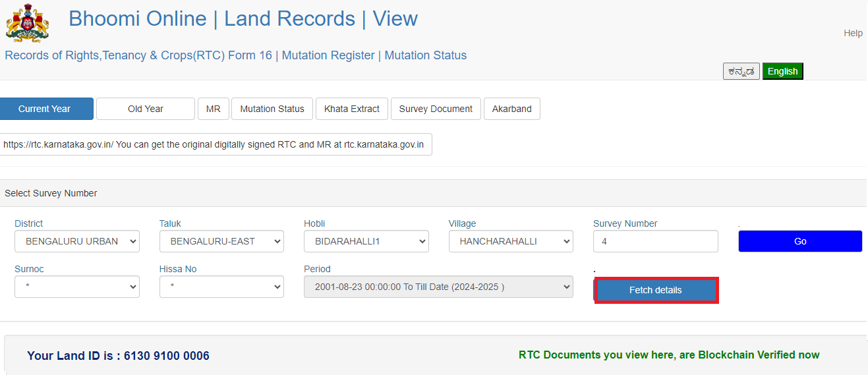This screenshot has width=868, height=375.
Task: Open the Hissa No dropdown
Action: point(221,287)
